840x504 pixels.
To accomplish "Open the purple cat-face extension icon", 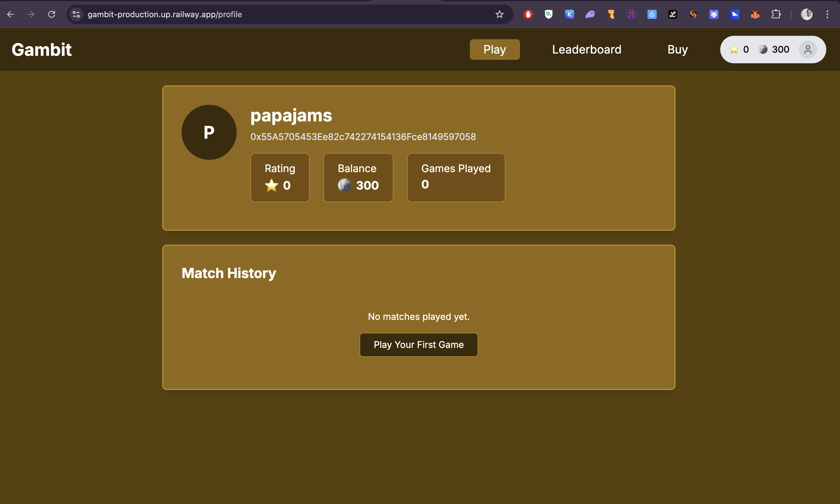I will 714,14.
